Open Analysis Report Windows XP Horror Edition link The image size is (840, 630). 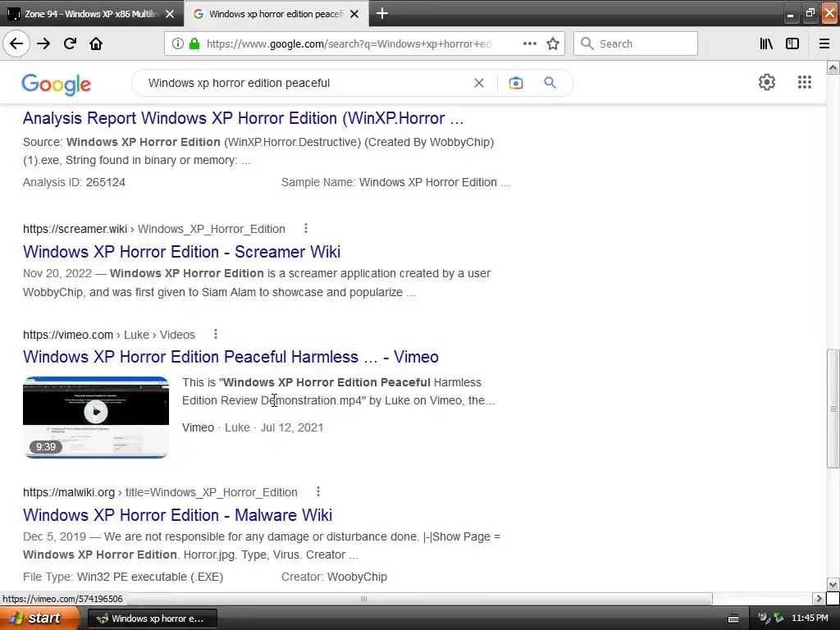243,118
